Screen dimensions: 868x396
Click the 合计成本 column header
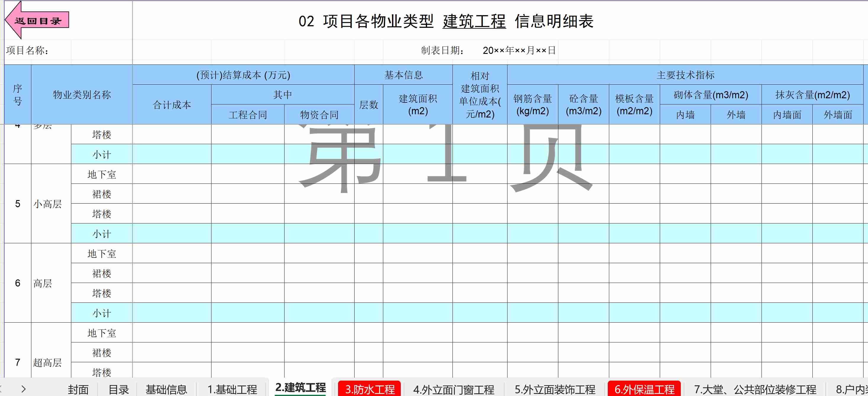pos(172,104)
